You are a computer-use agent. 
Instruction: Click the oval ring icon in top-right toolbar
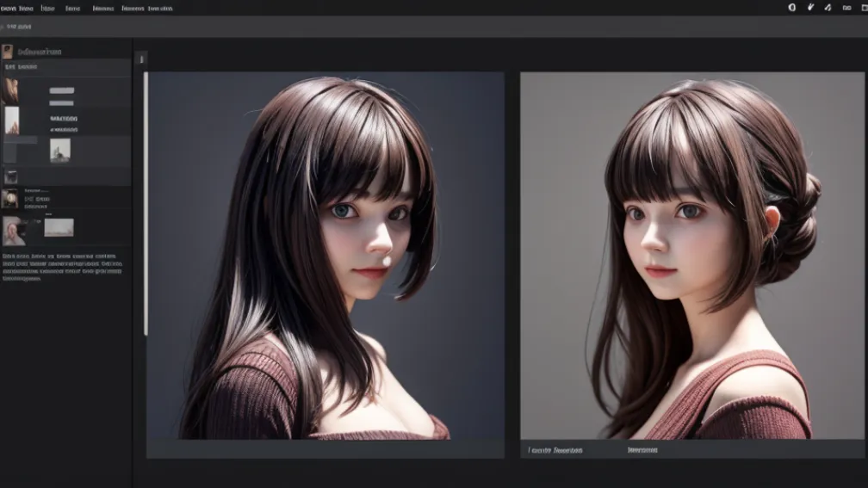click(x=792, y=8)
